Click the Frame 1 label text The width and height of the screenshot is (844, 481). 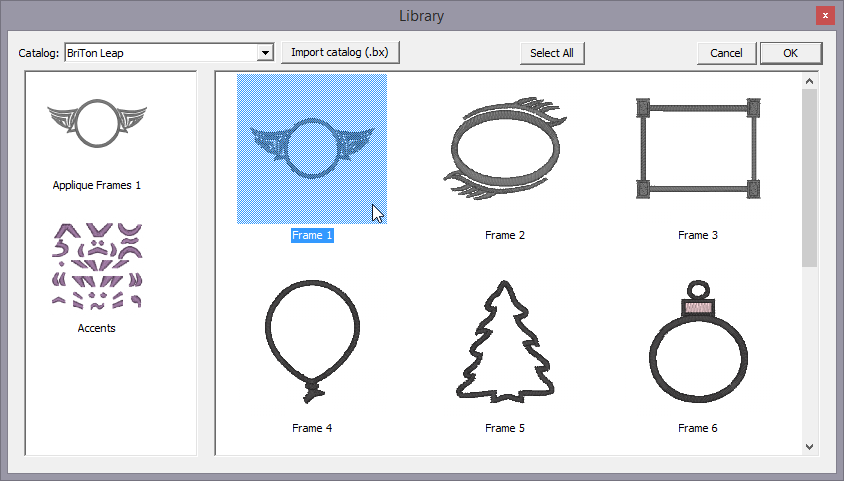tap(311, 236)
